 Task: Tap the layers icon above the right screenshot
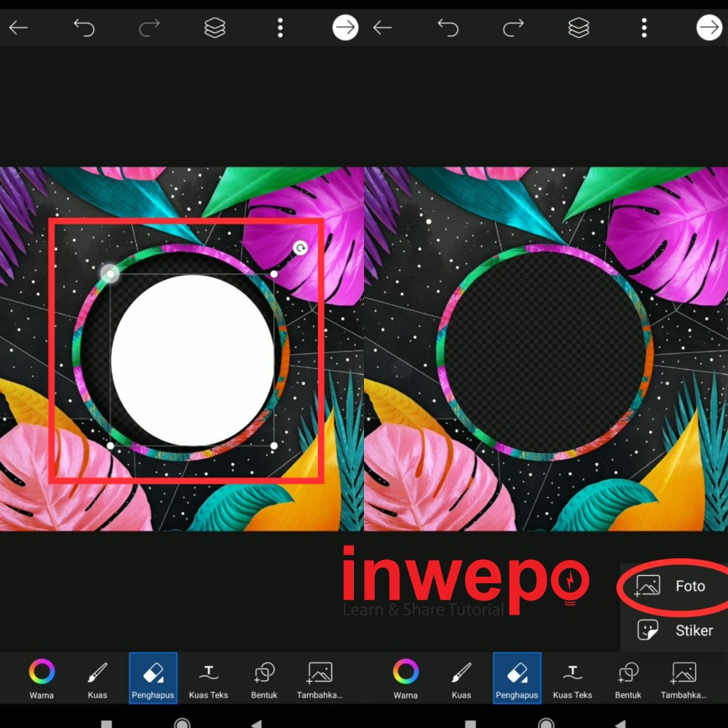pyautogui.click(x=578, y=27)
